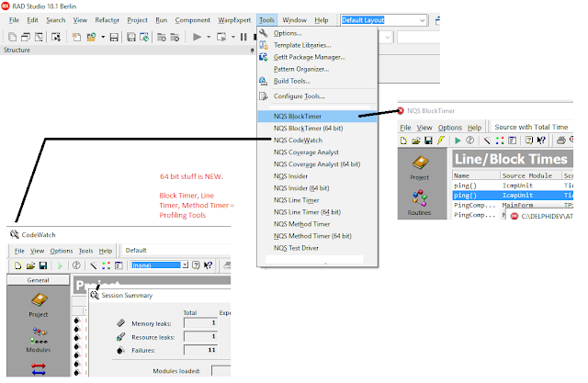Click the Source Module column header

tap(531, 175)
